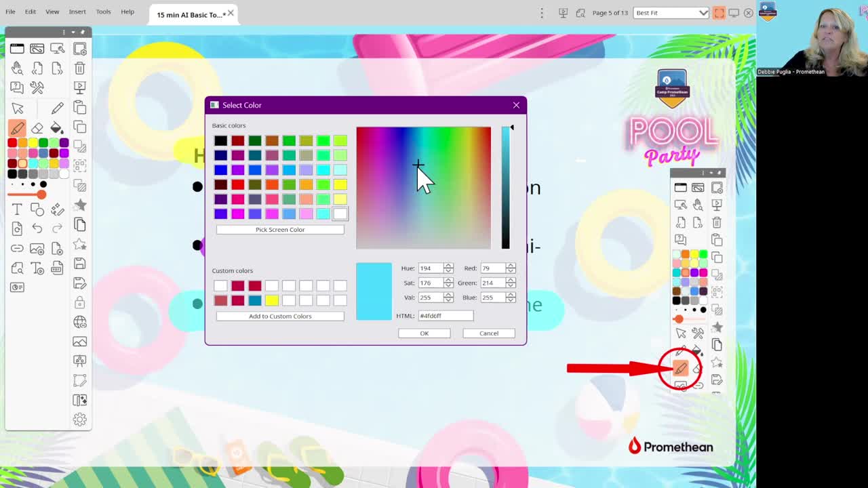
Task: Decrease the Sat value with down arrow
Action: point(448,285)
